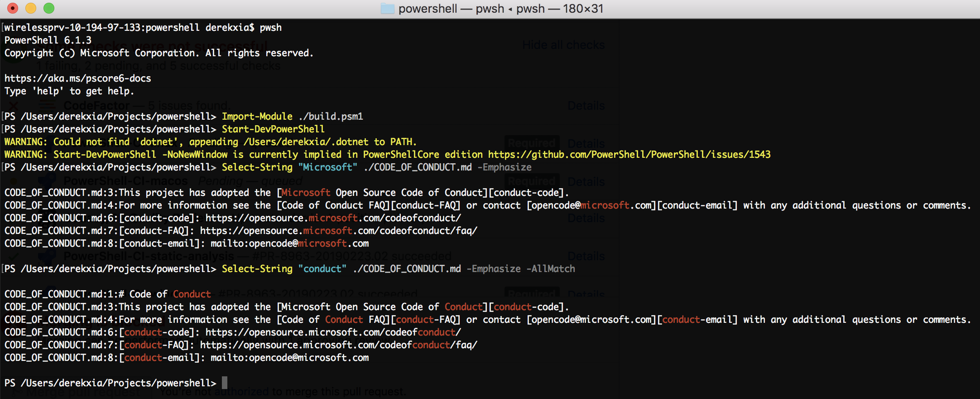Click second md:8 '[conduct-email]' result line
980x399 pixels.
(187, 358)
